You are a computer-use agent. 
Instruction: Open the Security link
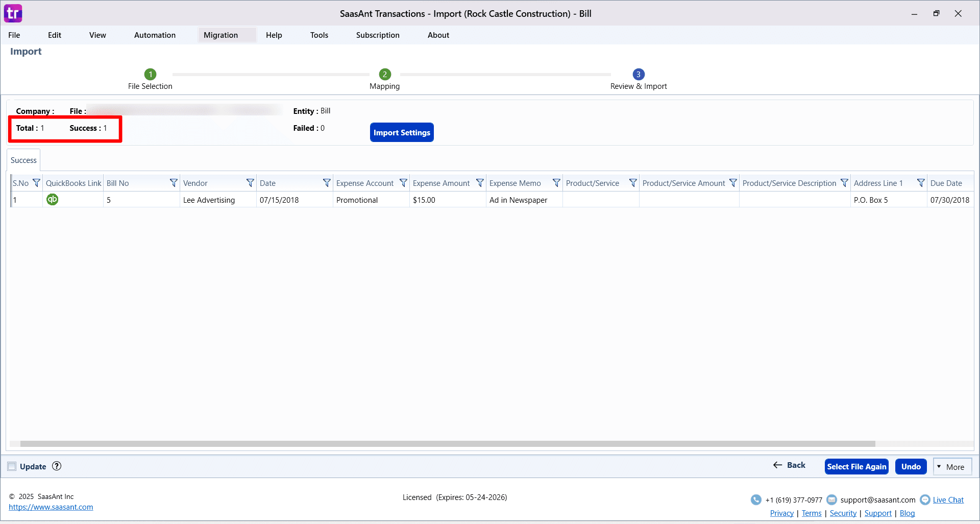[843, 513]
